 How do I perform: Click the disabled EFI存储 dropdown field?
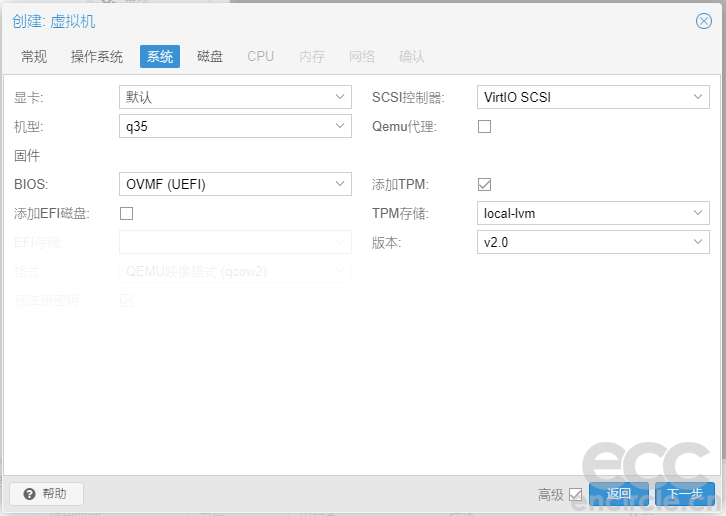click(235, 242)
